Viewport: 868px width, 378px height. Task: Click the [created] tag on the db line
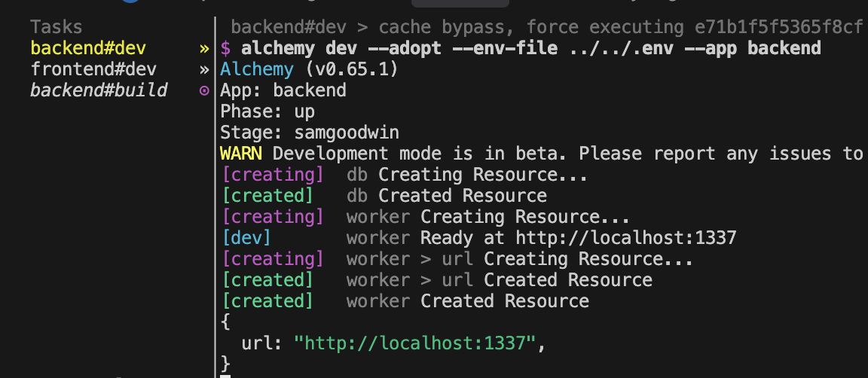coord(267,197)
